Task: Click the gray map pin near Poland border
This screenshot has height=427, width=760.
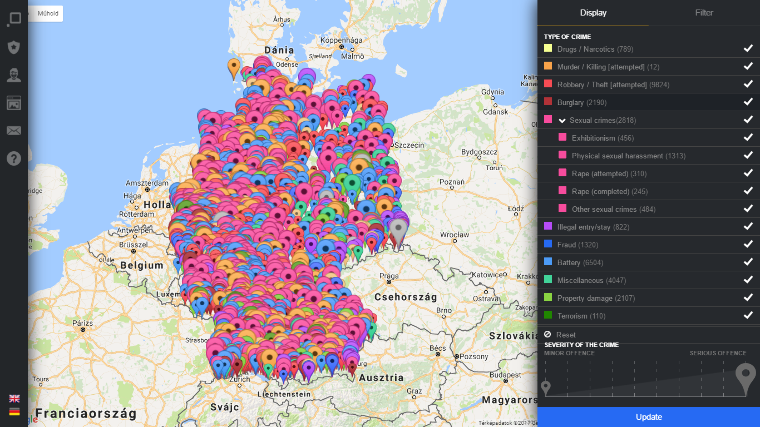Action: 398,231
